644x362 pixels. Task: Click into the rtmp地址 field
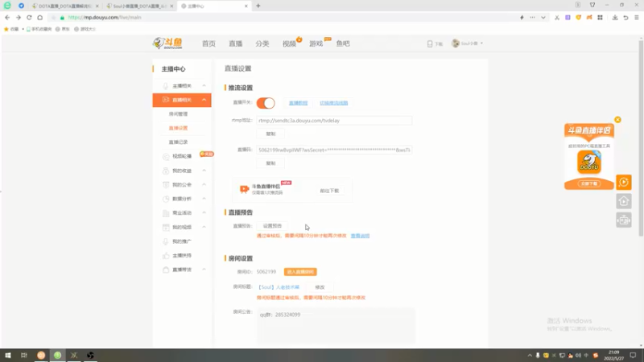click(x=334, y=121)
